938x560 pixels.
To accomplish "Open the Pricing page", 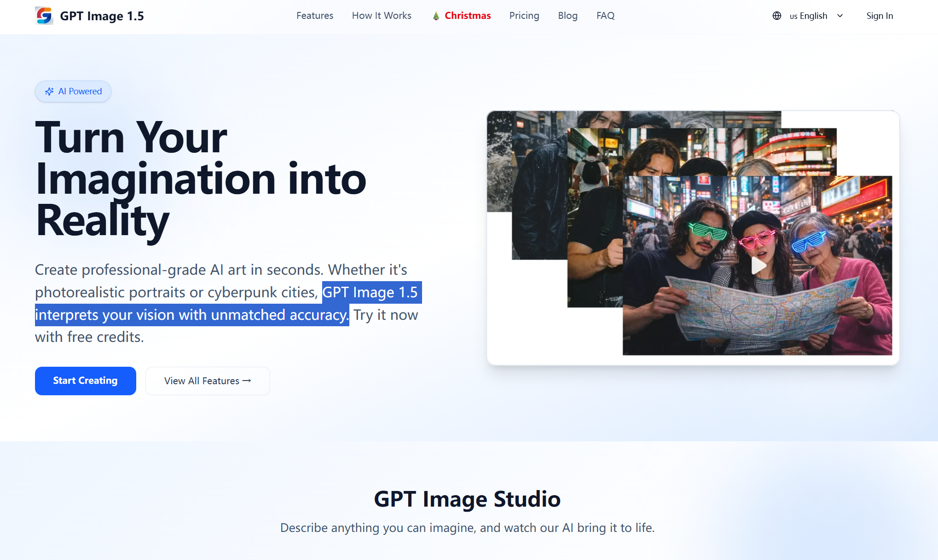I will click(x=524, y=15).
